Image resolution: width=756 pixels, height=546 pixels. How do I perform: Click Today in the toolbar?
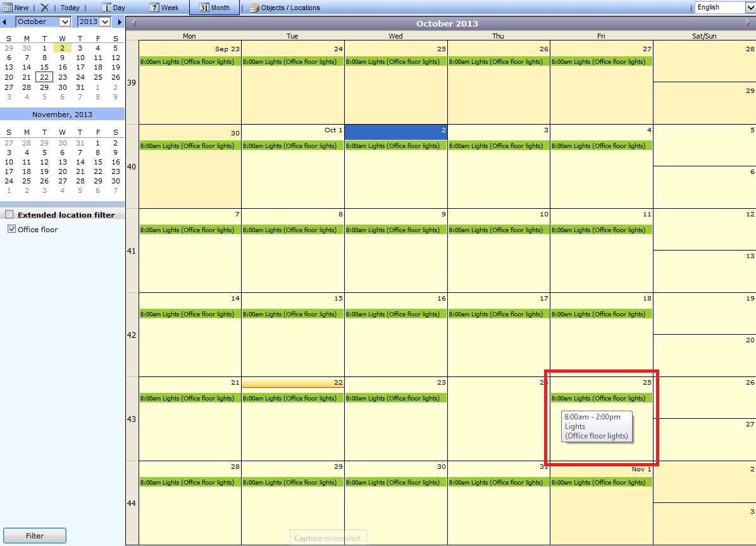click(x=70, y=8)
